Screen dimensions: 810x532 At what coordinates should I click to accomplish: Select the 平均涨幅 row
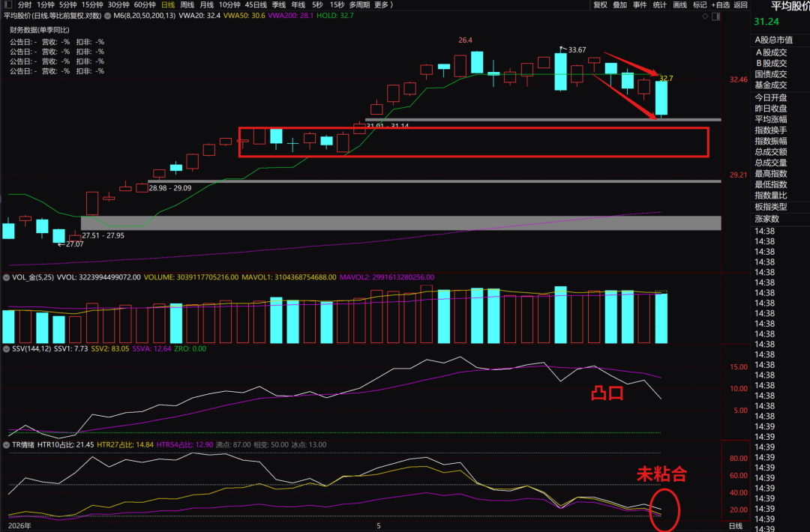771,119
